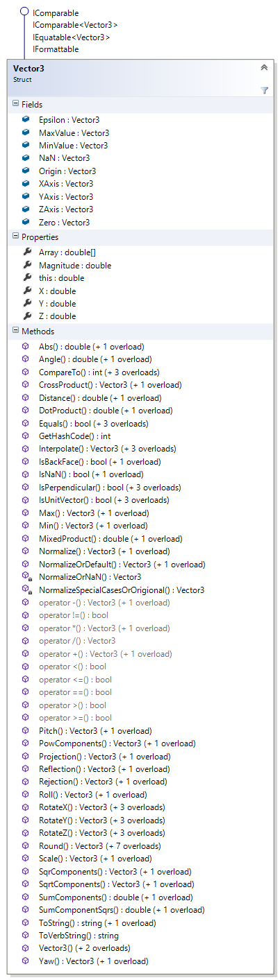280x980 pixels.
Task: Click the cube icon next to CrossProduct()
Action: pos(26,384)
